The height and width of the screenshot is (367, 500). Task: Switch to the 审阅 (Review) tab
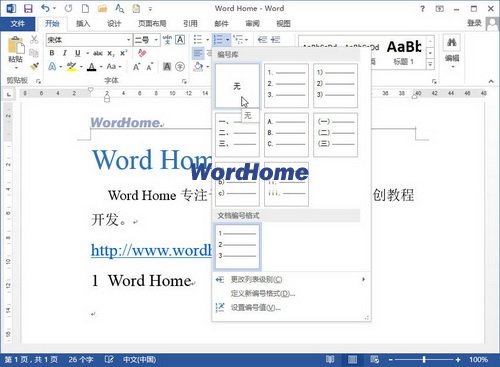click(252, 24)
